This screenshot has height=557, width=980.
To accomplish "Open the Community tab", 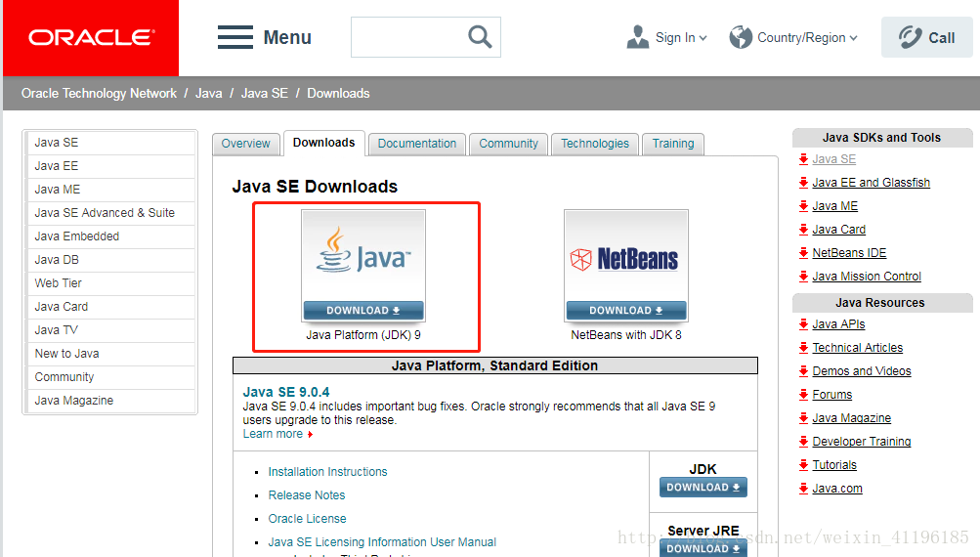I will tap(508, 144).
